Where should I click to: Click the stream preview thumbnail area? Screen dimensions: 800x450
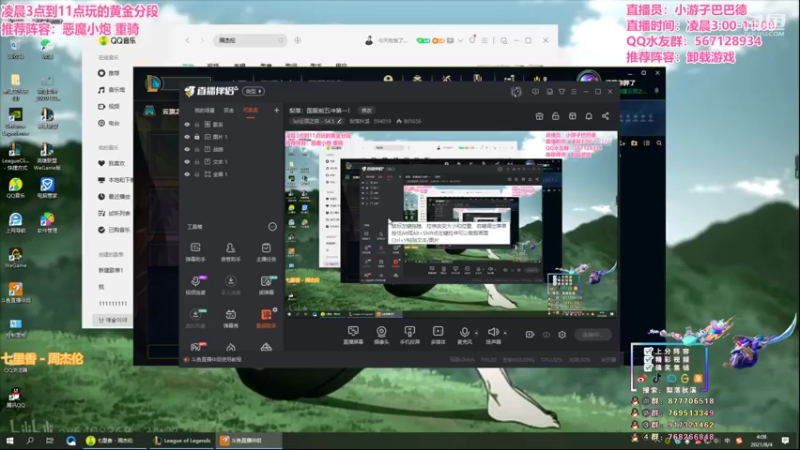(451, 224)
